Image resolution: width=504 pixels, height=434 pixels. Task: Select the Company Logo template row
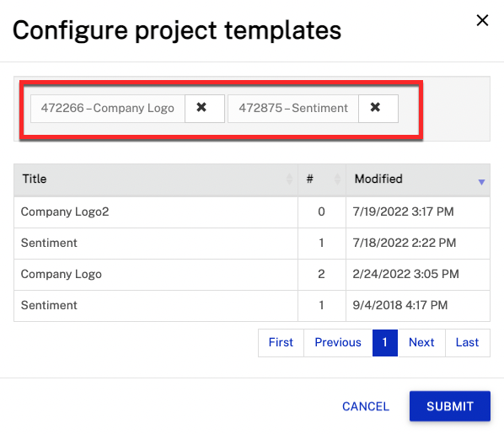(x=252, y=274)
